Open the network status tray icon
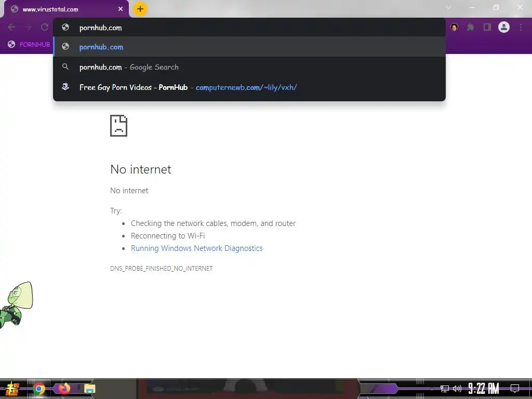 (445, 389)
